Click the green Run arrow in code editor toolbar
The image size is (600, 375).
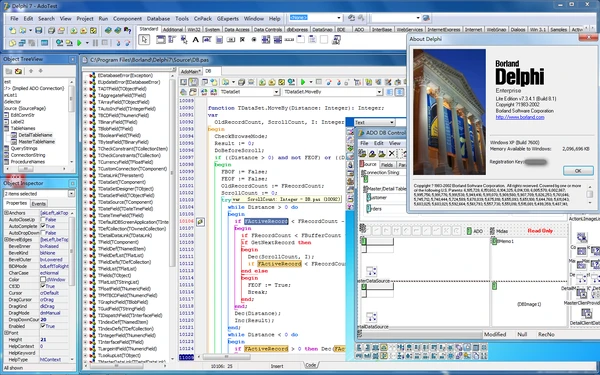(303, 82)
